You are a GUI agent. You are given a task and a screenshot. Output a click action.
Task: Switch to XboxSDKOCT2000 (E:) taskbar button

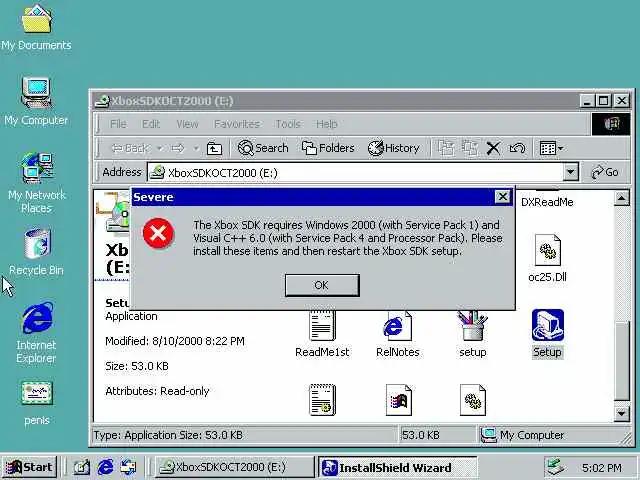[235, 467]
